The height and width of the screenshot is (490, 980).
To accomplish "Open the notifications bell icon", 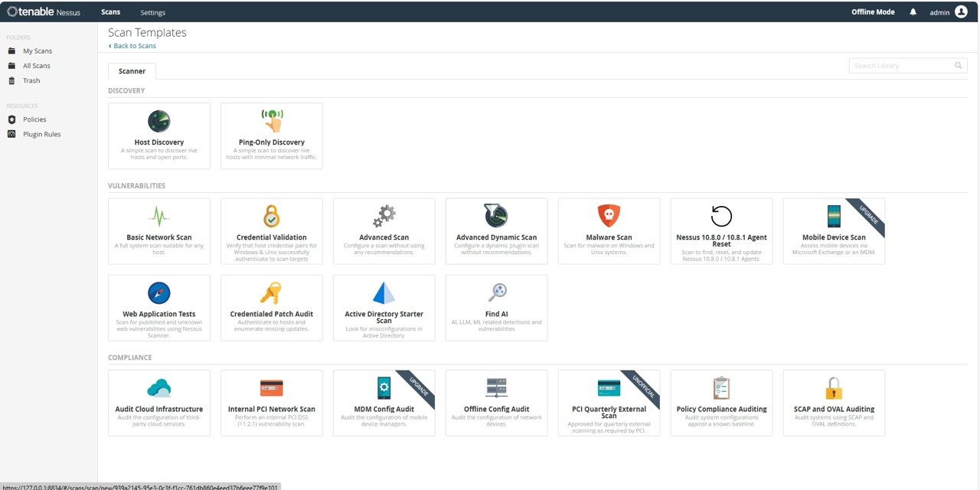I will [913, 12].
